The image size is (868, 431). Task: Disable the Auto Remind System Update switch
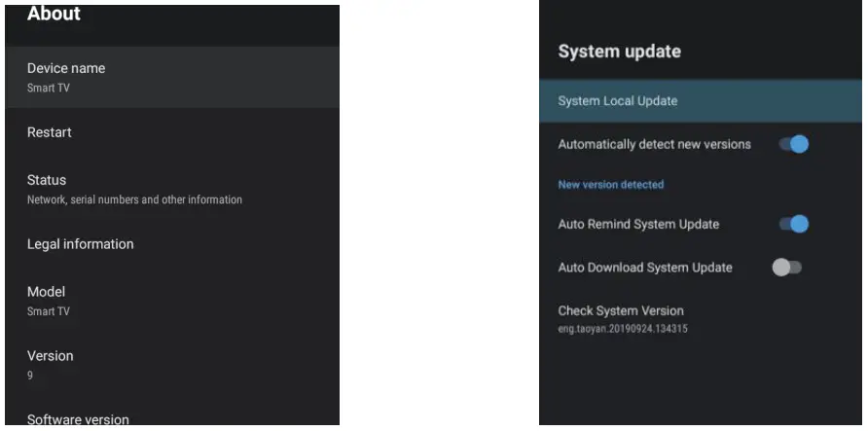[x=794, y=224]
